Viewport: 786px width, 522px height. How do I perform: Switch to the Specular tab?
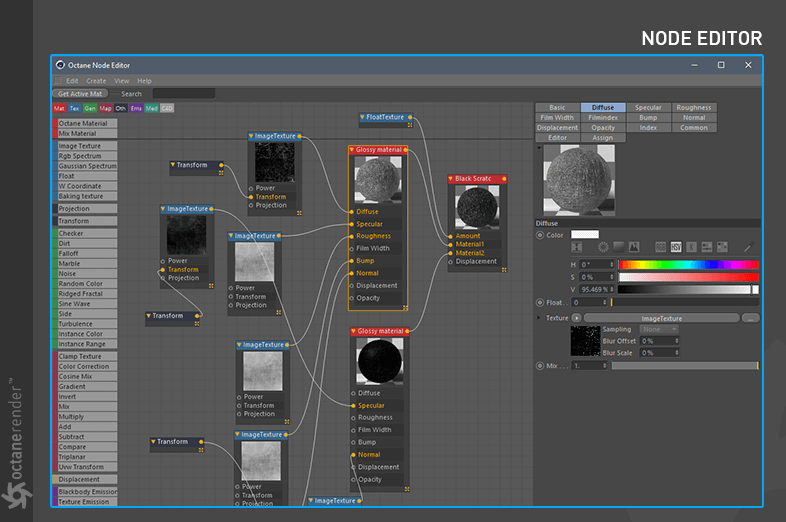click(648, 107)
